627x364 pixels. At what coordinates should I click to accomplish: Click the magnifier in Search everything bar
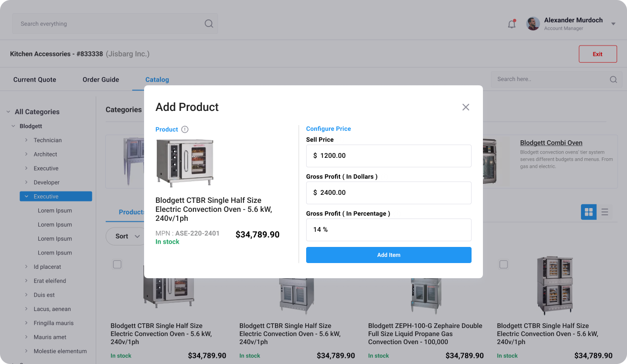pos(209,24)
